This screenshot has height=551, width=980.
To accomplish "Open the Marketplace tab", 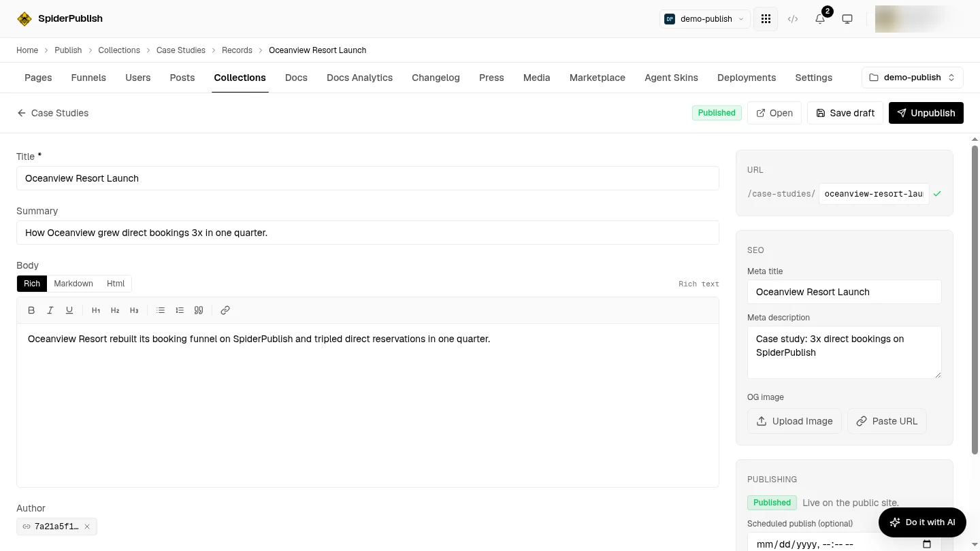I will pos(598,78).
